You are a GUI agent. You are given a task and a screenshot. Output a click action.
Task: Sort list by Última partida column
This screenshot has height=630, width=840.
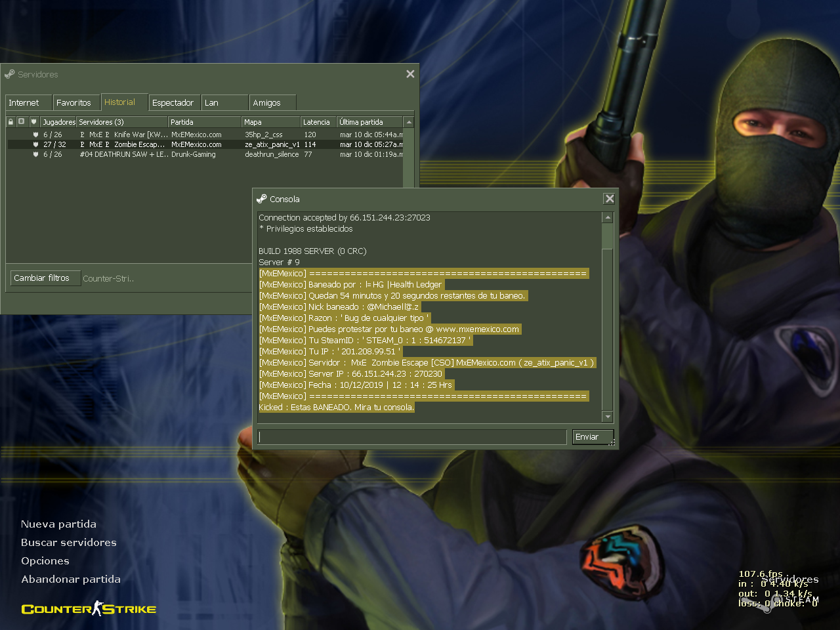(369, 121)
